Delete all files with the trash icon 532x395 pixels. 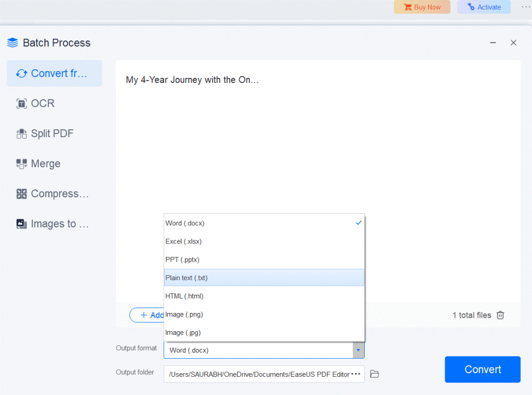(500, 315)
